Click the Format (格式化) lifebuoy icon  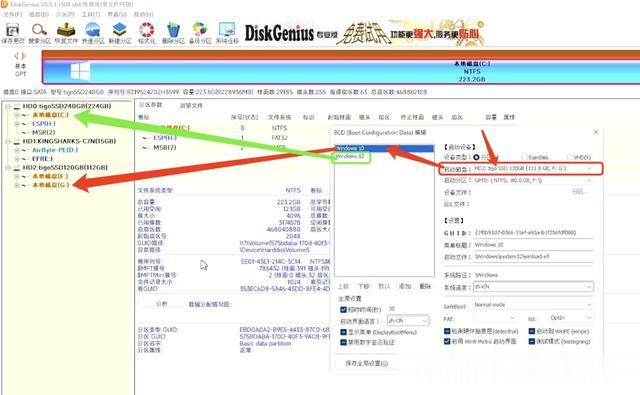[x=147, y=33]
